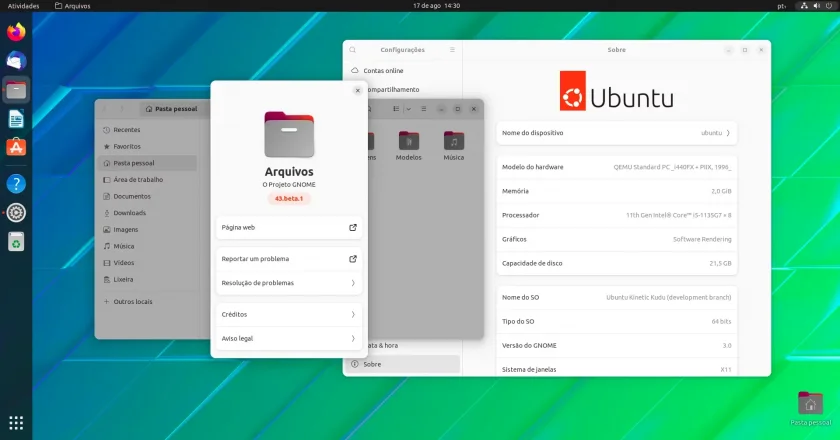Click the Arquivos folder logo in dialog
The height and width of the screenshot is (440, 840).
(289, 134)
